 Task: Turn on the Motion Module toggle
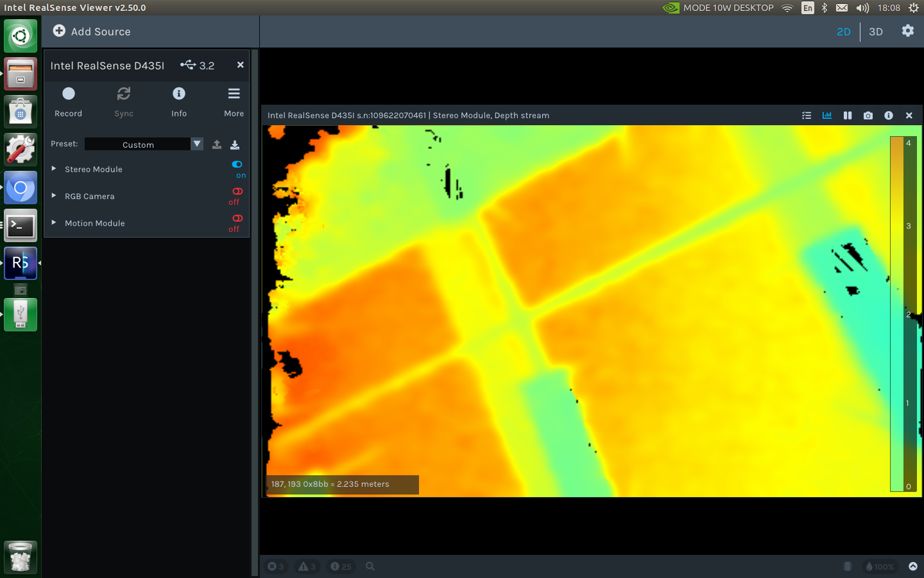[237, 218]
